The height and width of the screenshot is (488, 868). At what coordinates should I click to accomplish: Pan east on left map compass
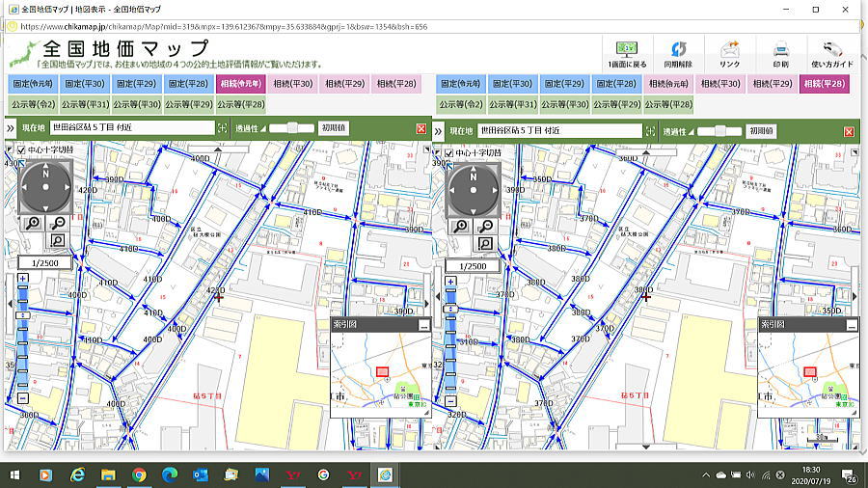[x=67, y=187]
